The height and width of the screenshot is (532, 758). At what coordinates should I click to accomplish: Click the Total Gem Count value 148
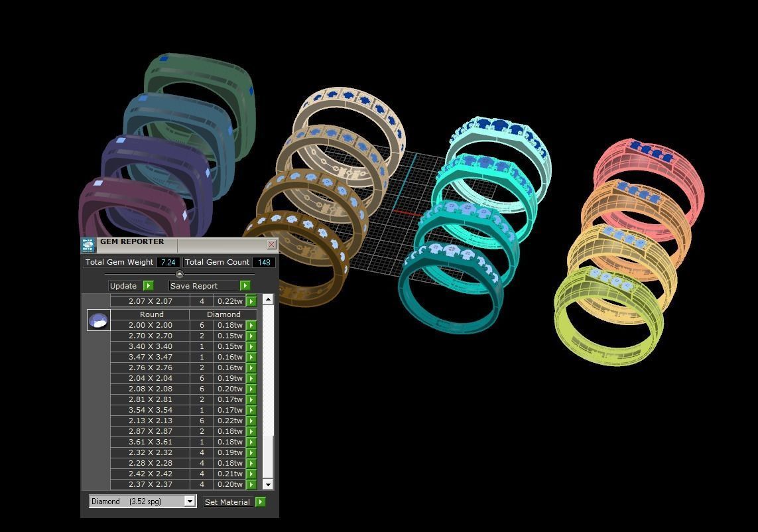tap(264, 262)
